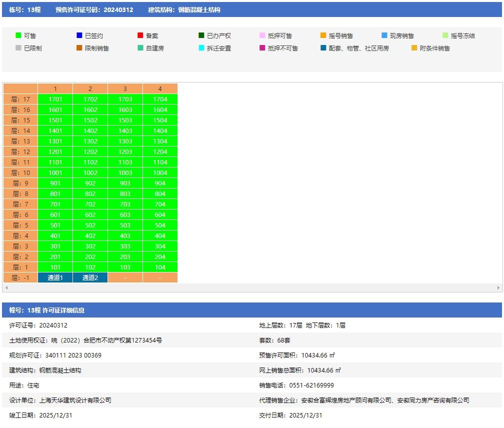Click the dark green 已办产权 swatch

[201, 35]
